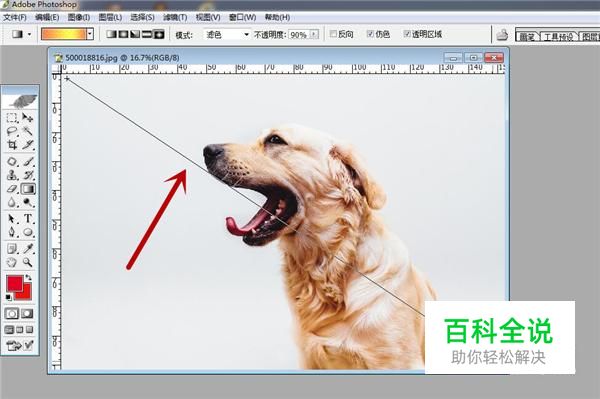The height and width of the screenshot is (399, 600).
Task: Select the Hand tool
Action: 12,262
